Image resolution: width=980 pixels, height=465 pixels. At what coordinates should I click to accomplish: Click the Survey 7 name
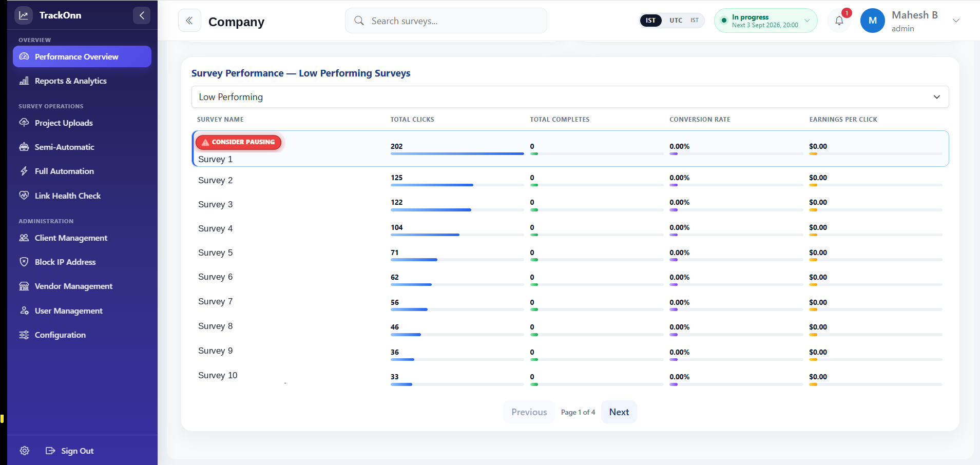coord(215,301)
